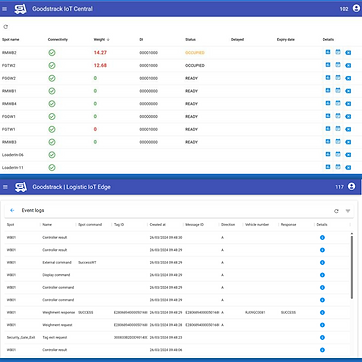Image resolution: width=362 pixels, height=362 pixels.
Task: Open details for the External command event
Action: point(322,263)
